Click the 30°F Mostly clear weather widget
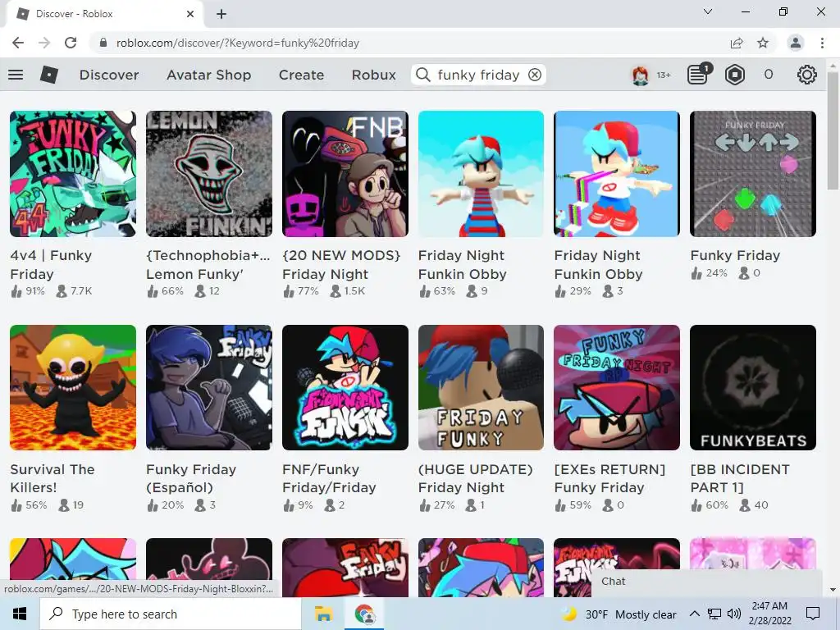Viewport: 840px width, 630px height. [x=619, y=614]
